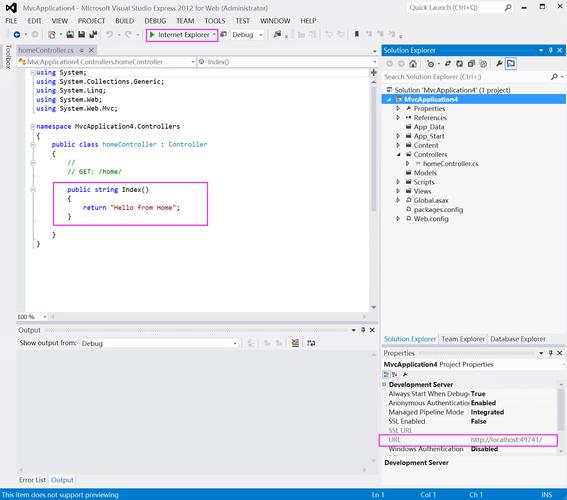Click the Find in Files toolbar icon
Screen dimensions: 567x500
pyautogui.click(x=277, y=35)
